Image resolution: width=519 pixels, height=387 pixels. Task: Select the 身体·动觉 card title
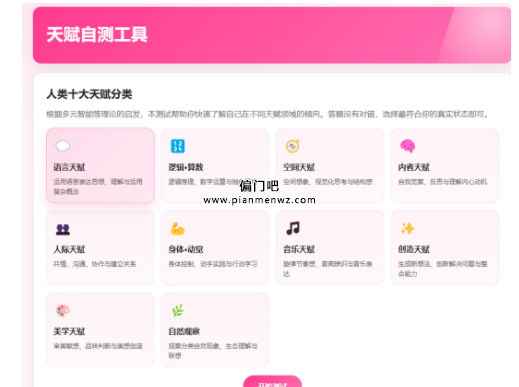coord(186,249)
